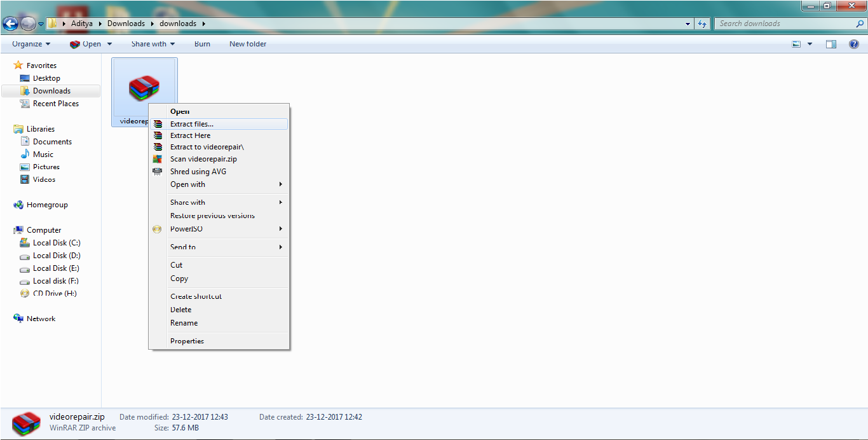868x440 pixels.
Task: Click the Desktop icon in Favorites
Action: click(x=25, y=78)
